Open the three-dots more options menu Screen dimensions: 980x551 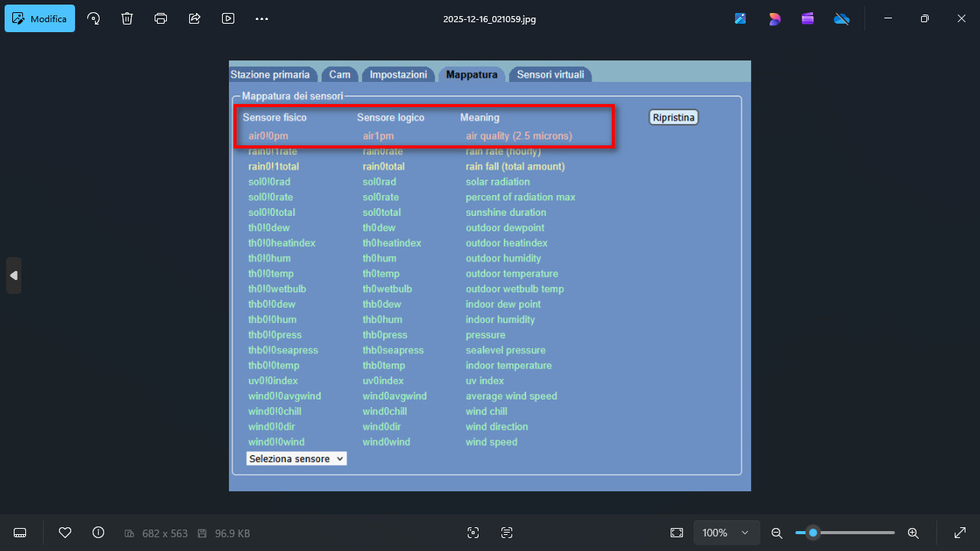262,18
